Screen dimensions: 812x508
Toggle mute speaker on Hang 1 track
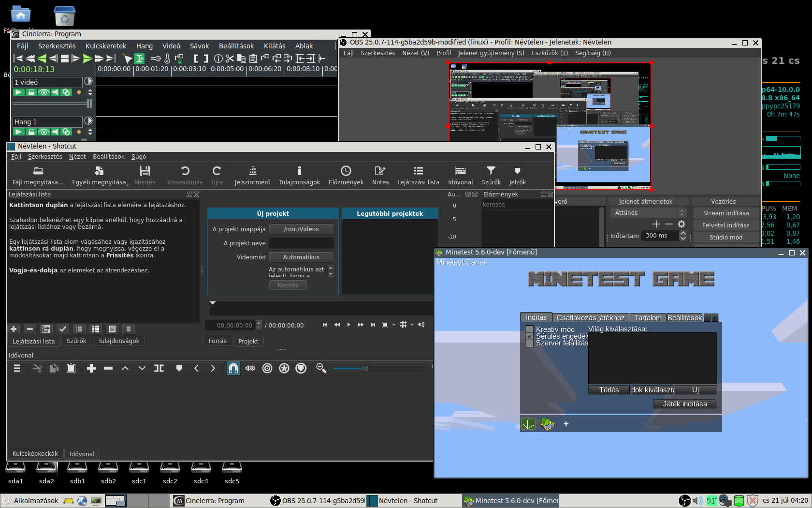(55, 132)
